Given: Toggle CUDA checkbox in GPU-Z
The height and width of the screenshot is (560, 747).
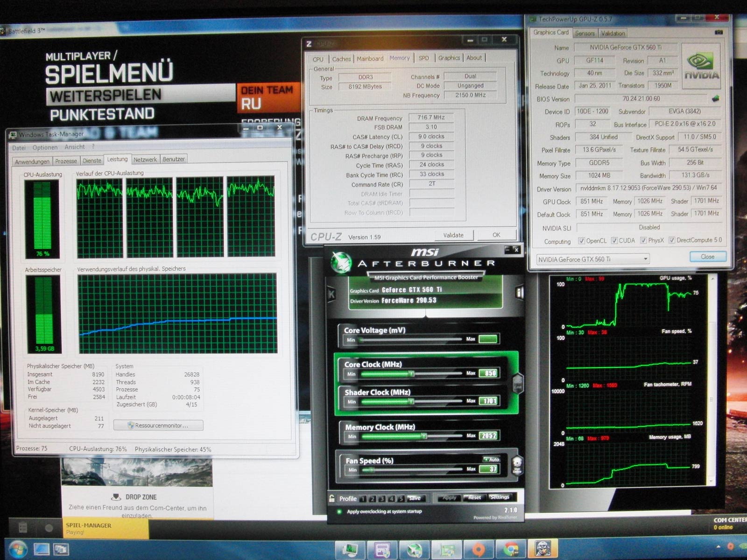Looking at the screenshot, I should [x=614, y=241].
